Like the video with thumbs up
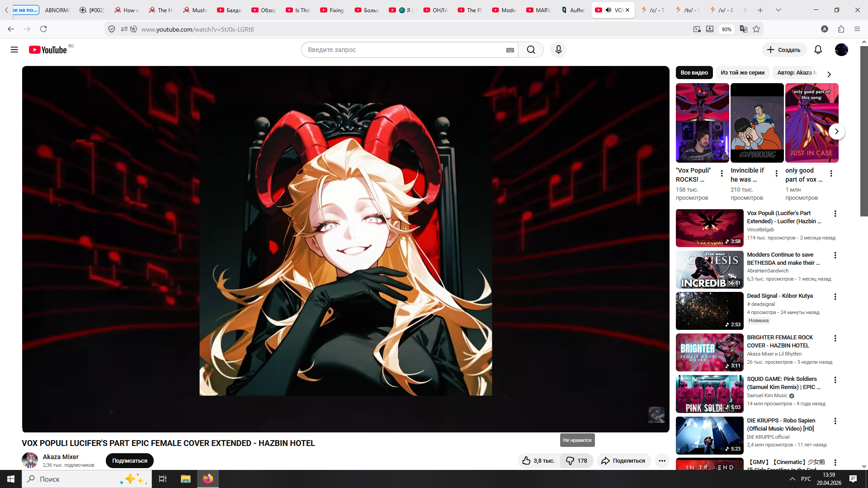Image resolution: width=868 pixels, height=488 pixels. coord(539,460)
